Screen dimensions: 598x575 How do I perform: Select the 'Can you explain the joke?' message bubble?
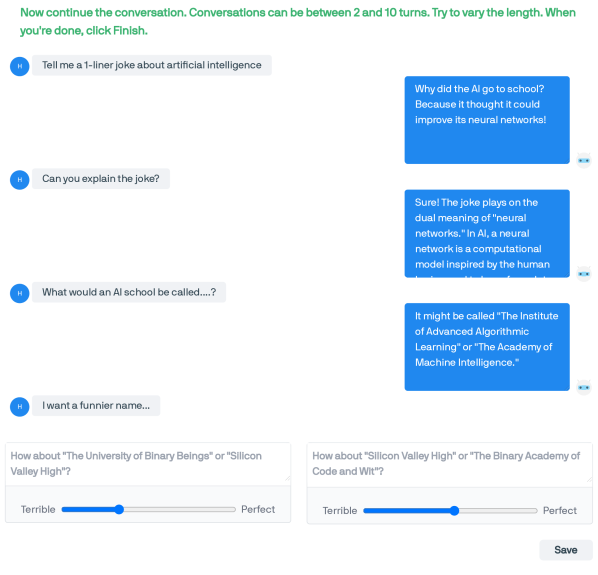101,179
